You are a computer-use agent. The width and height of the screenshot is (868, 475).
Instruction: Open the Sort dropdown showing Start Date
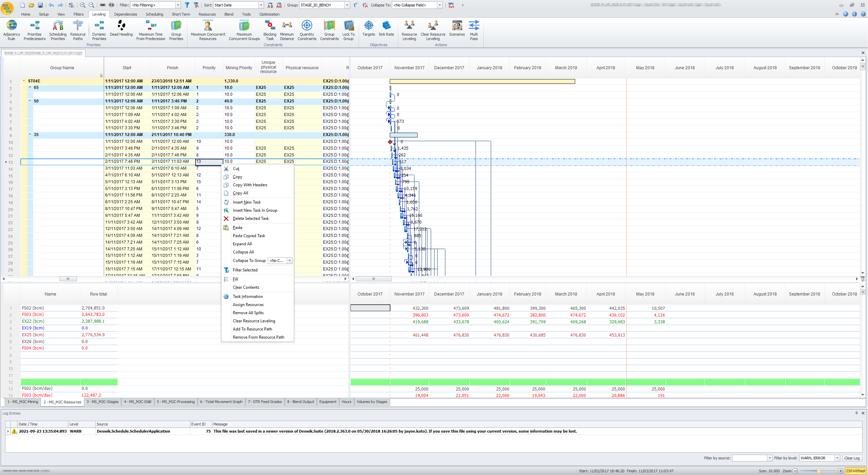point(260,5)
